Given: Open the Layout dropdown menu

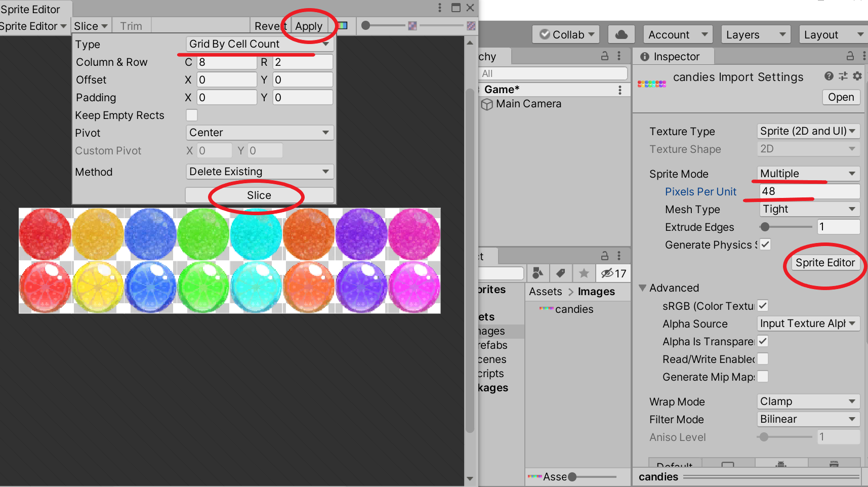Looking at the screenshot, I should pos(834,34).
